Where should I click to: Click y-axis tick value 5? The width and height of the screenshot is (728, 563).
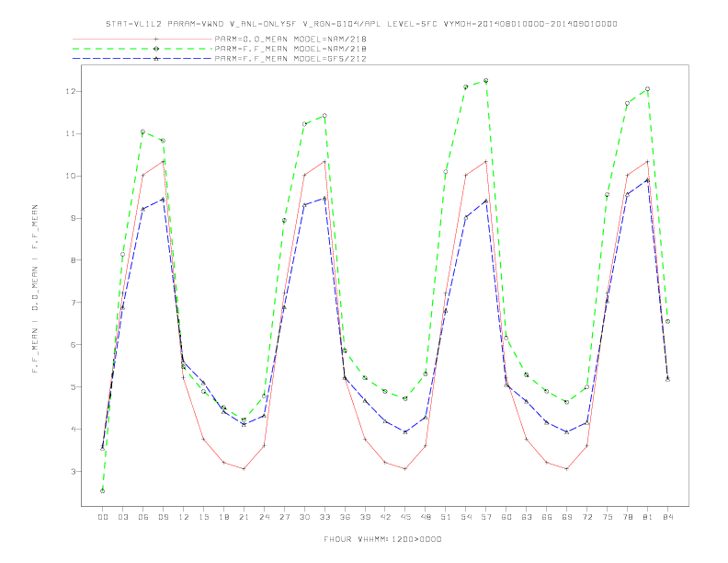[73, 387]
